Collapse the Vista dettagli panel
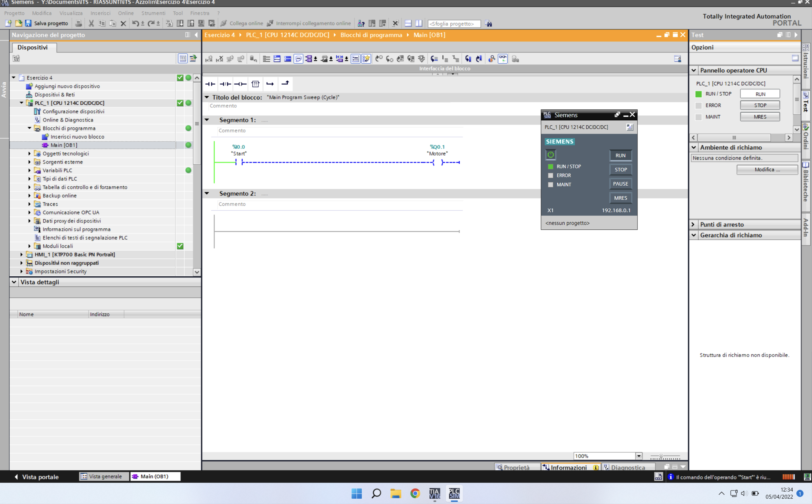 click(x=14, y=282)
